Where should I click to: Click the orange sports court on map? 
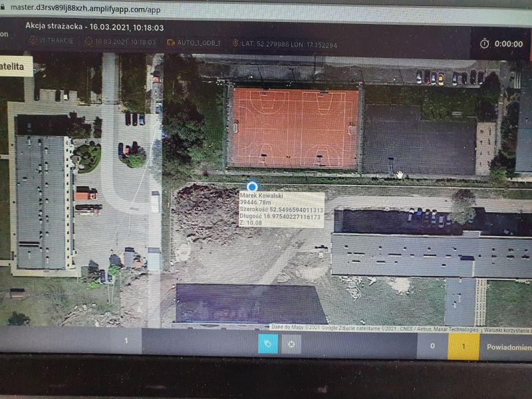click(295, 128)
